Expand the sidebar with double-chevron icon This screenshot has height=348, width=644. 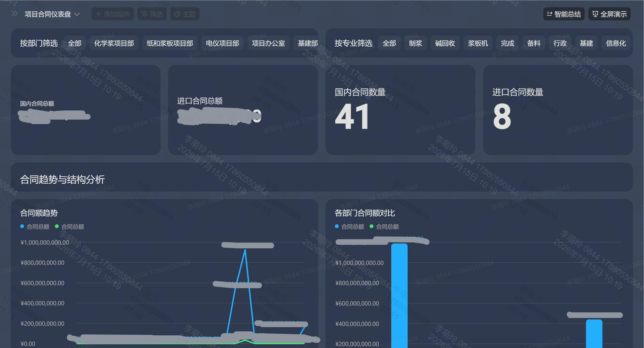click(x=15, y=14)
